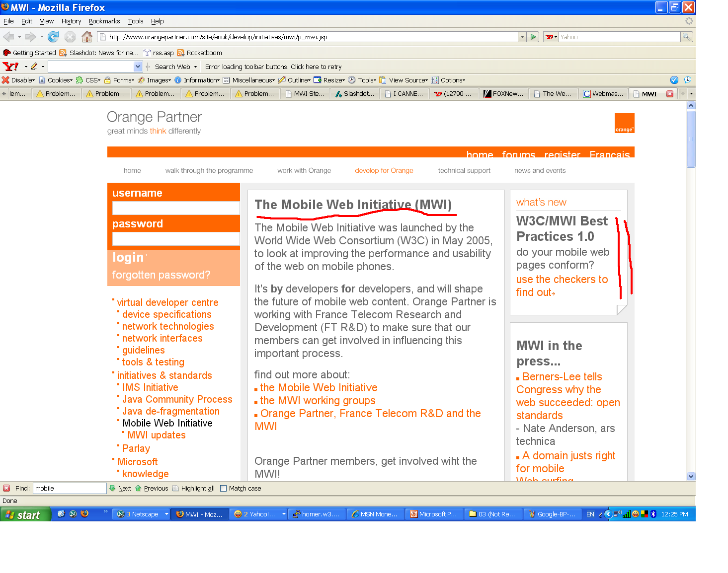Viewport: 728px width, 573px height.
Task: Click the search magnifier icon in Yahoo box
Action: [686, 37]
